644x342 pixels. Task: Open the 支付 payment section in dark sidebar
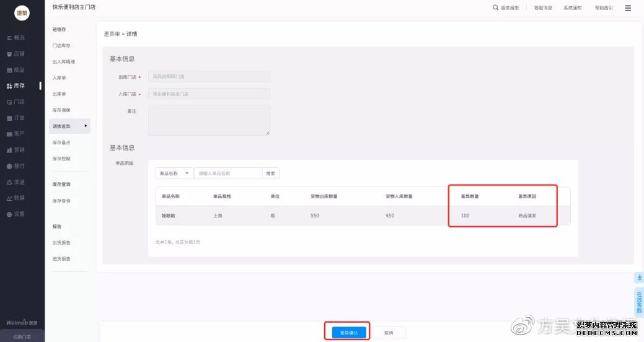point(16,166)
